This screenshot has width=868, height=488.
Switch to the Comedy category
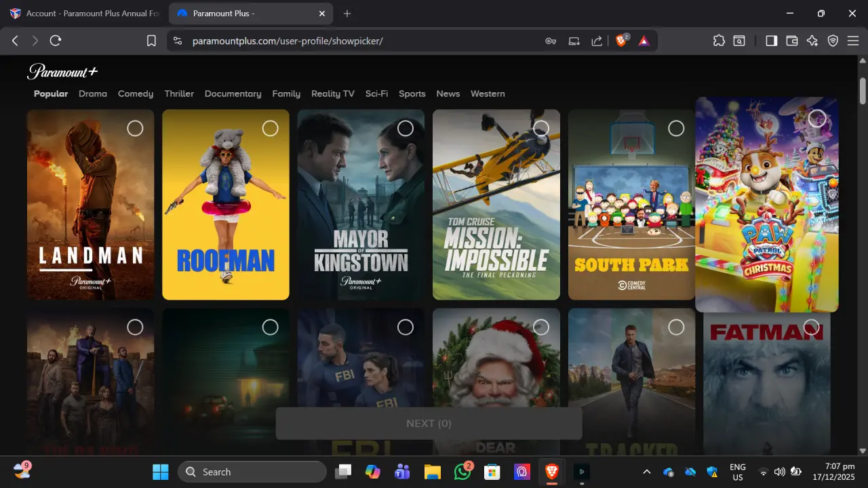click(x=136, y=94)
